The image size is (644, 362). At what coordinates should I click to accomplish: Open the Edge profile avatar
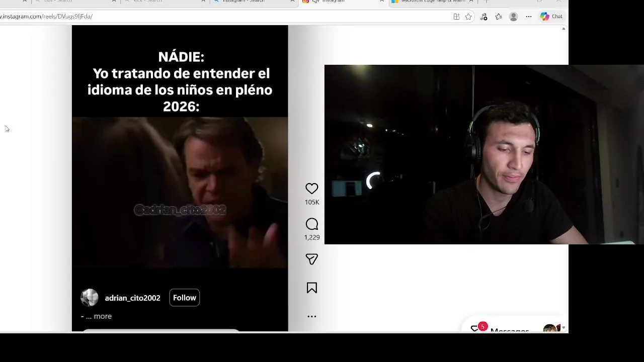pyautogui.click(x=513, y=17)
